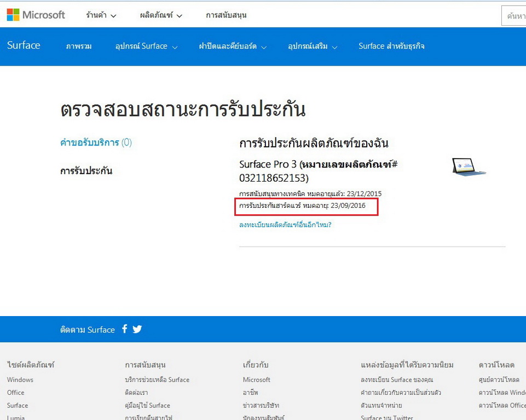Click the heading การรับประกันผลิตภัณฑ์ของฉัน
The image size is (526, 420).
coord(314,143)
